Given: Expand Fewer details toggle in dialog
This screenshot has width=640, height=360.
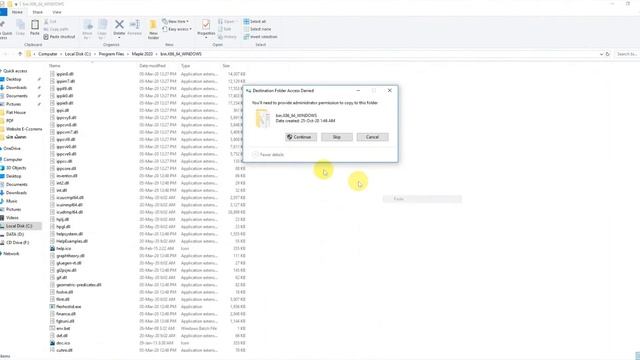Looking at the screenshot, I should pos(268,155).
